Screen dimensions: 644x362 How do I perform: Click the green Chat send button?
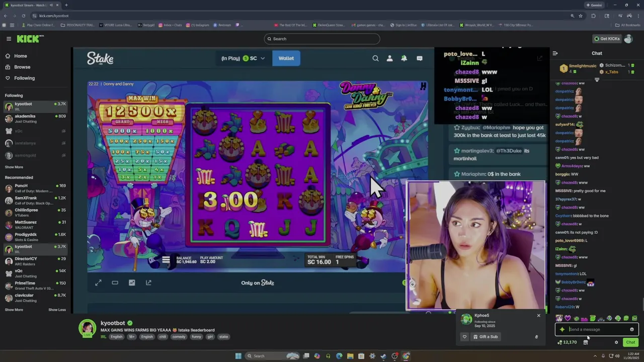pyautogui.click(x=630, y=342)
